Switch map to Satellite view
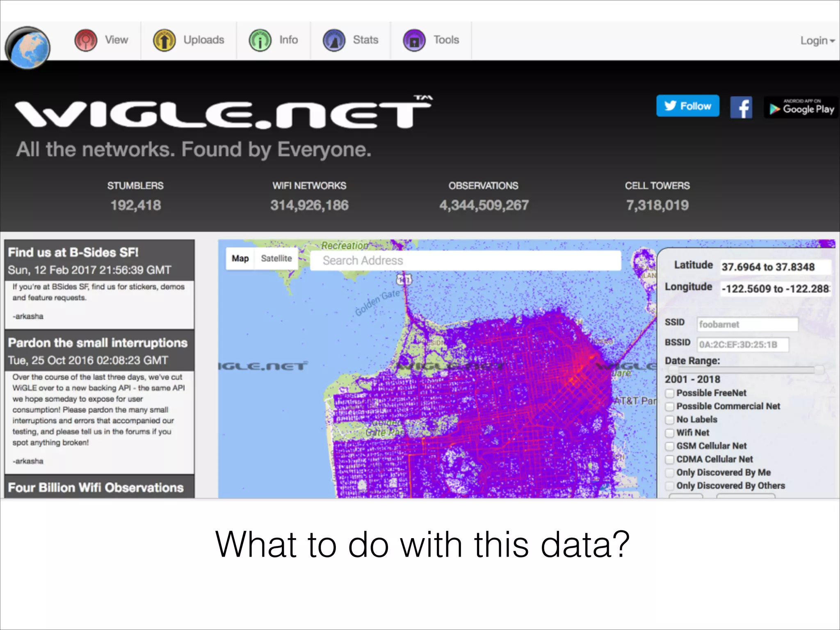Viewport: 840px width, 630px height. (276, 259)
